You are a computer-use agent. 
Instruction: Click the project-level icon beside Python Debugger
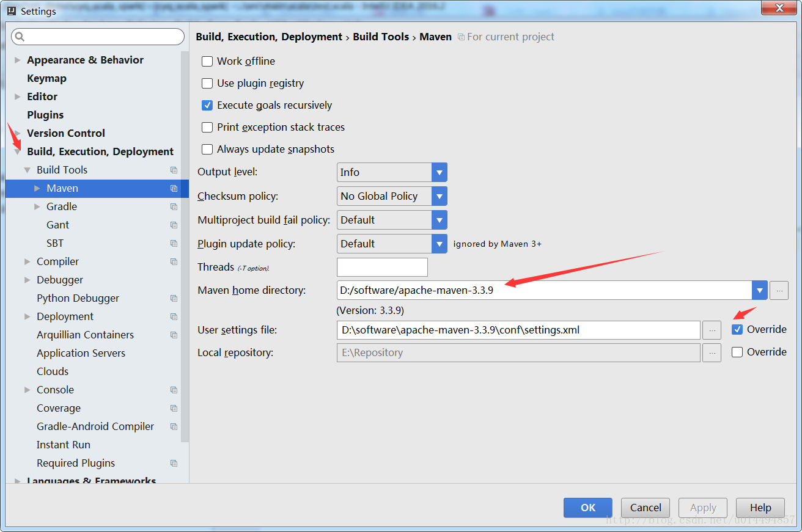[174, 298]
